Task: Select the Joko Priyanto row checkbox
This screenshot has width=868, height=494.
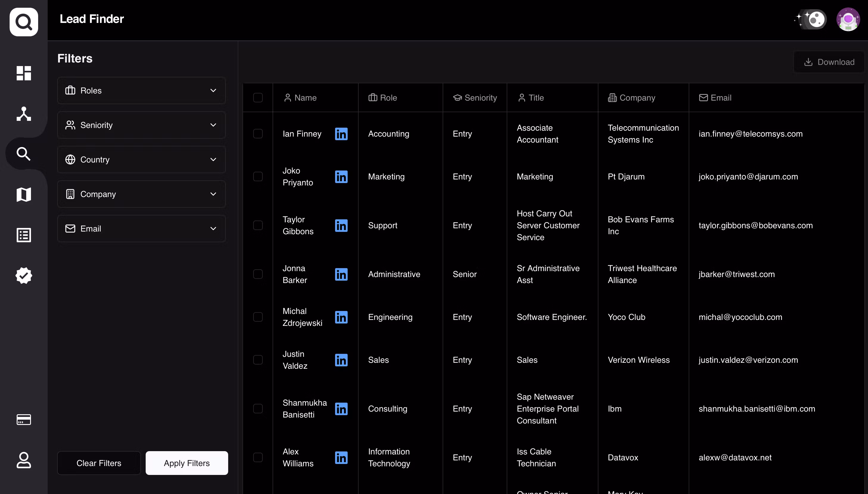Action: [258, 176]
